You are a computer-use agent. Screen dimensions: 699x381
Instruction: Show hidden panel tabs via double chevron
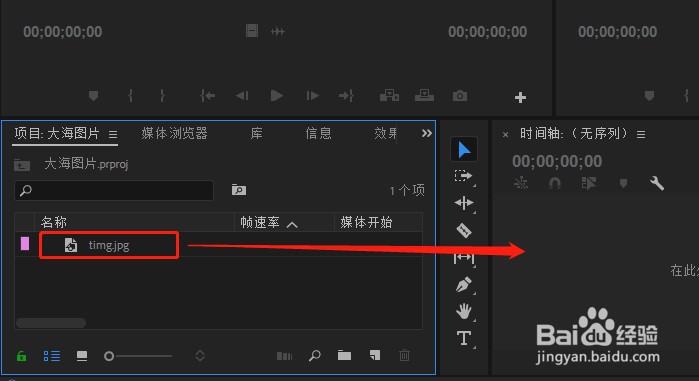pos(427,133)
